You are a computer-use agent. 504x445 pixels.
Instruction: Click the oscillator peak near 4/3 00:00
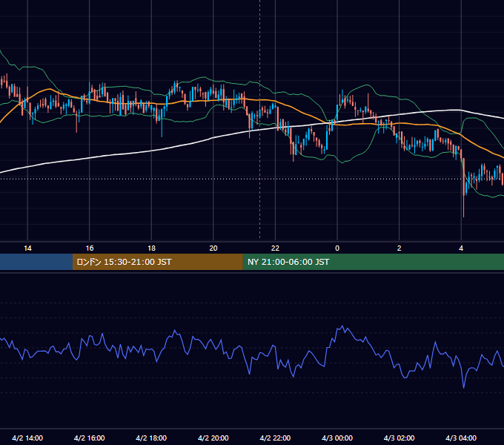coord(342,326)
